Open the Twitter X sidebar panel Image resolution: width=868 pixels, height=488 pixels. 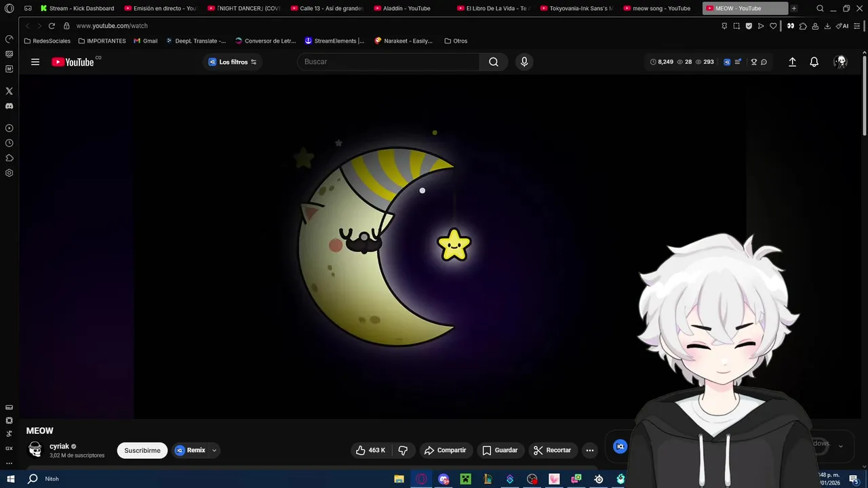tap(9, 91)
